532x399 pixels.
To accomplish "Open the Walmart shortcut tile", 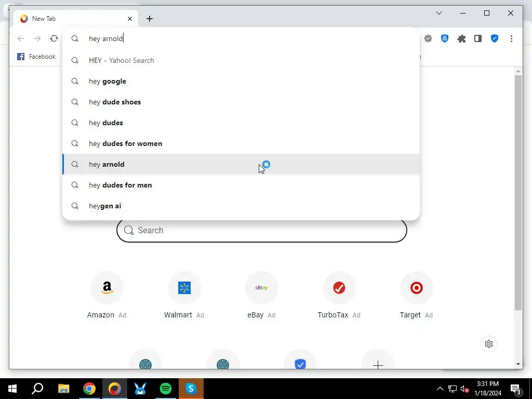I will [x=184, y=296].
